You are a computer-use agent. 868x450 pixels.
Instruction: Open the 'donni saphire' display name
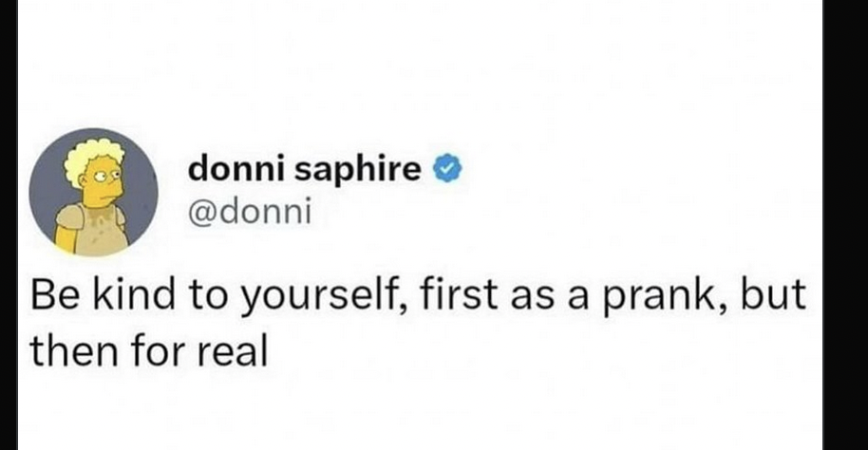point(305,169)
